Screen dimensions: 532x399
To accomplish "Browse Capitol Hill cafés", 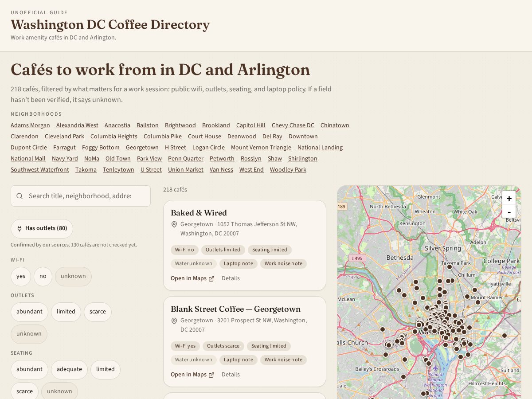I will pos(251,125).
